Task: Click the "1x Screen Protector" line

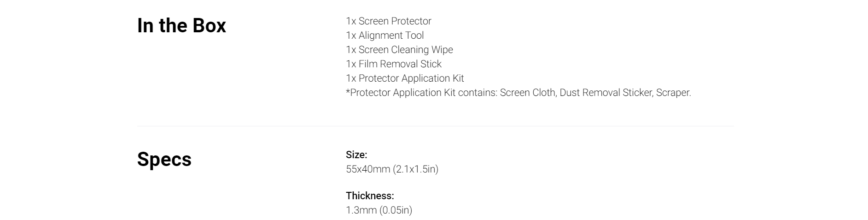Action: coord(388,21)
